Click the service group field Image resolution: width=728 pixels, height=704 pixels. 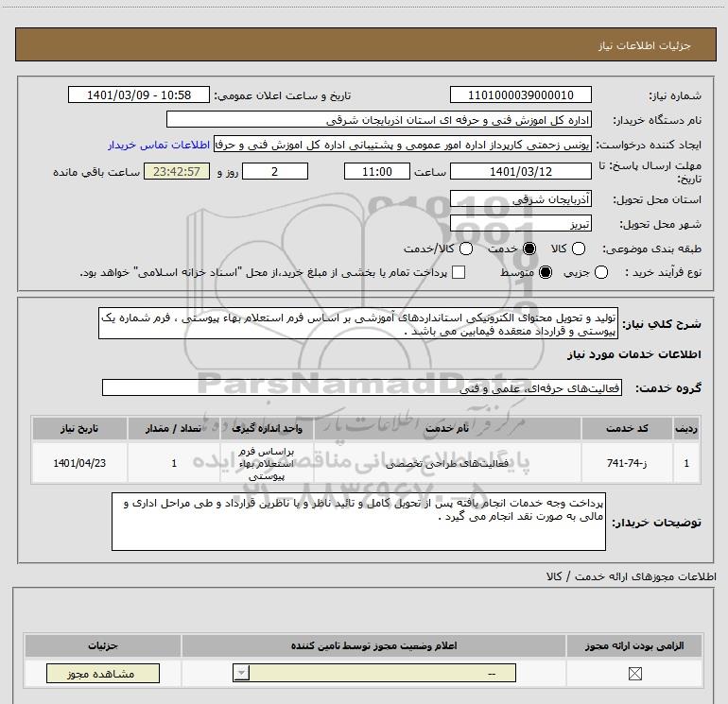[x=362, y=387]
